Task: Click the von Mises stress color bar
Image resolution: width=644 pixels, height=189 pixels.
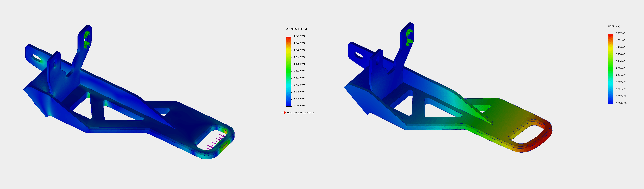Action: [288, 71]
